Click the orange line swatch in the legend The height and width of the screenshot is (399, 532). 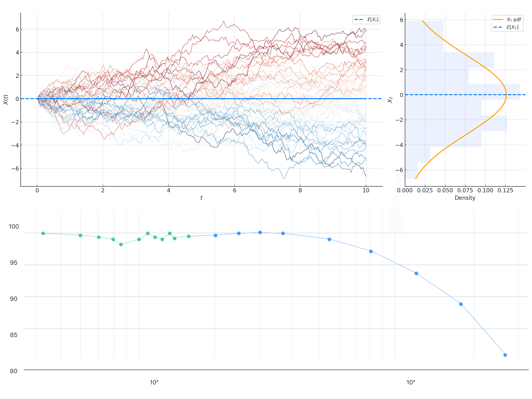coord(498,19)
